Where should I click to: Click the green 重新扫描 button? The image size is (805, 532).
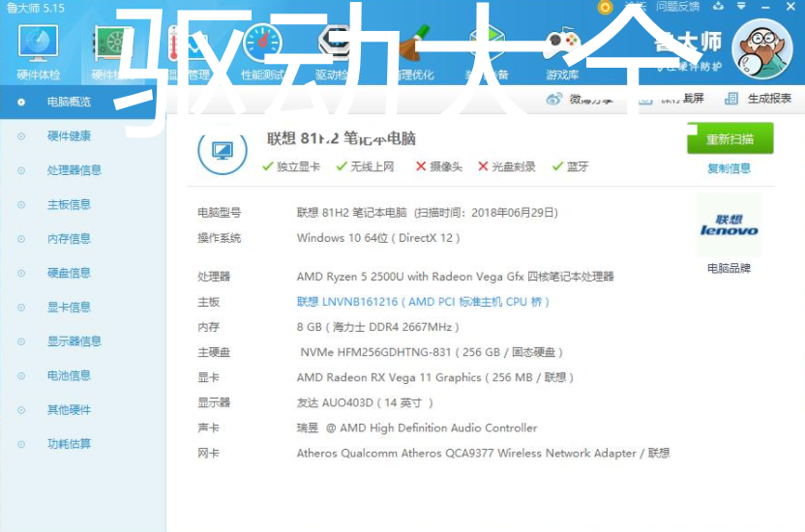(x=730, y=138)
